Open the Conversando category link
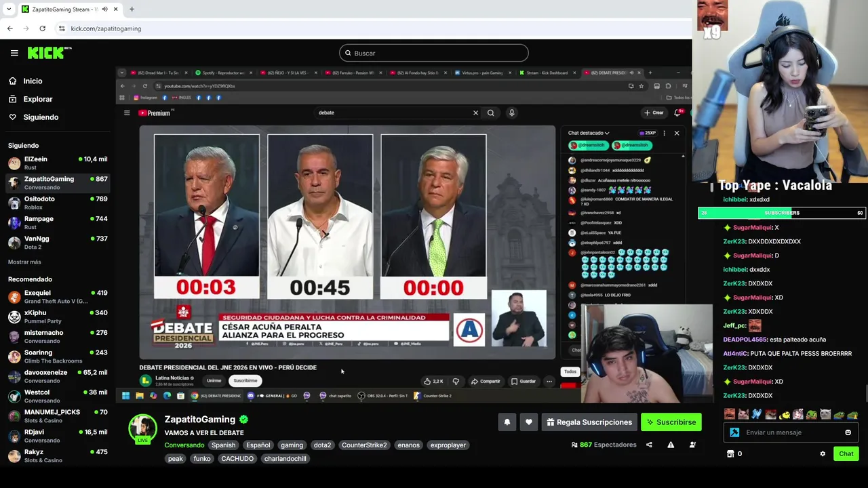This screenshot has width=868, height=488. click(x=184, y=445)
